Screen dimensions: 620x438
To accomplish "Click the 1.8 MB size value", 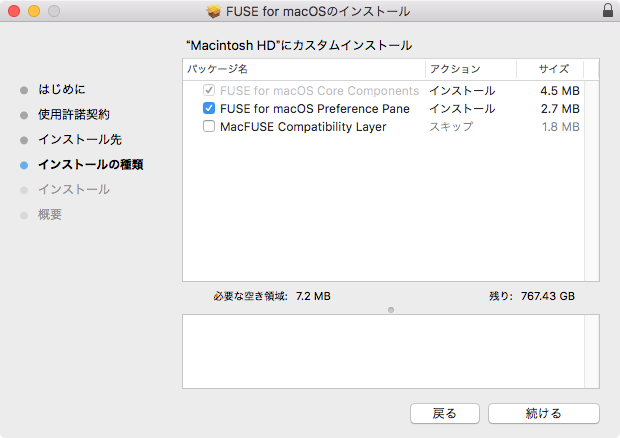I will tap(560, 127).
